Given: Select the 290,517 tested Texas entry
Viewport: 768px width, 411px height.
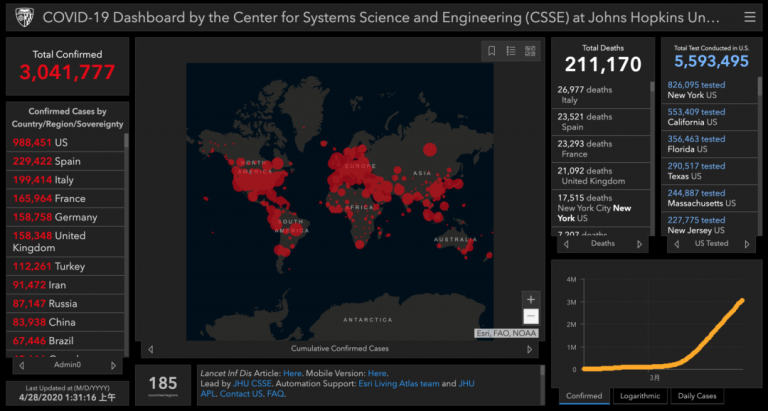Looking at the screenshot, I should click(x=709, y=170).
